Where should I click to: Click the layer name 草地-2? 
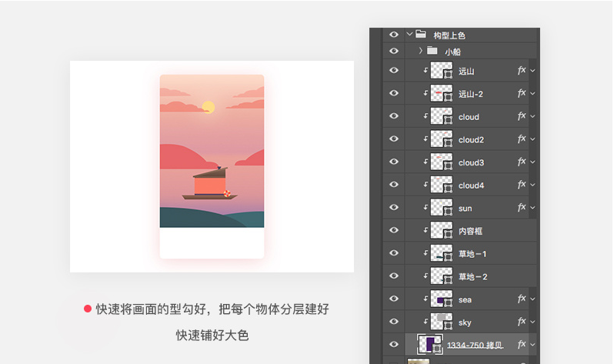pyautogui.click(x=472, y=277)
